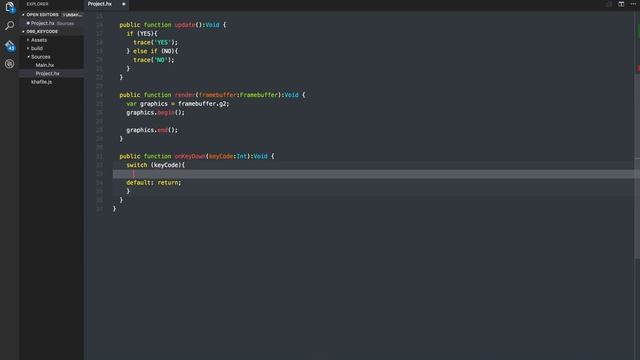Click the 'if (YES){' code line
The image size is (640, 360).
pos(142,33)
